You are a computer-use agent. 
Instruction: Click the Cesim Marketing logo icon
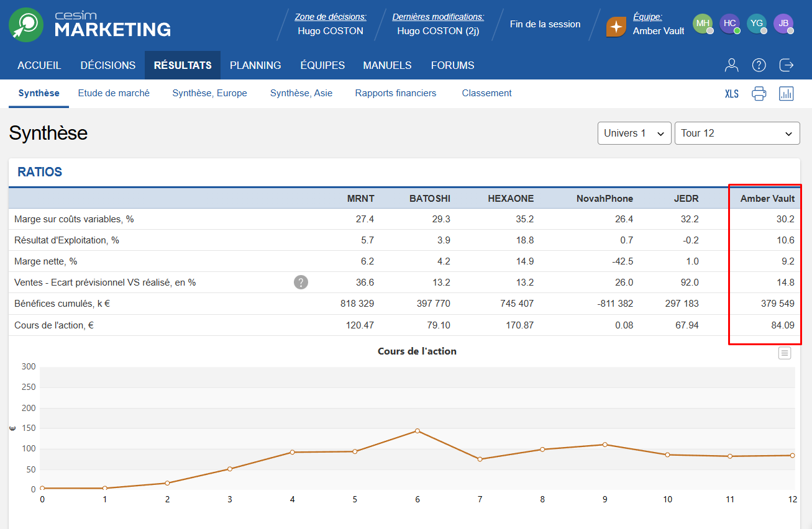(26, 25)
